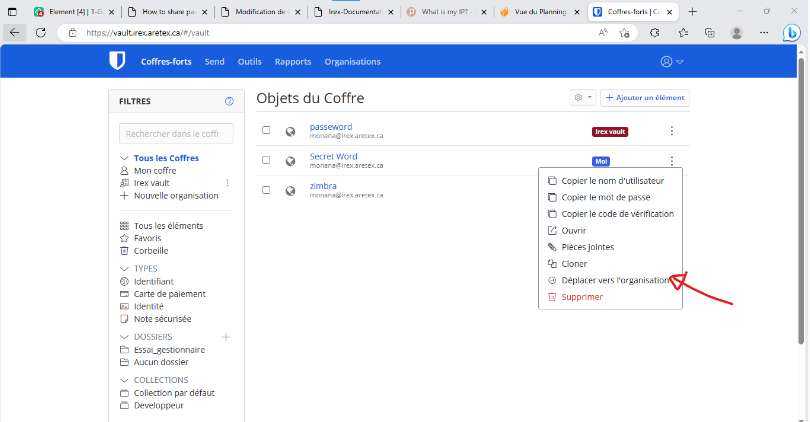Check the zimbra item checkbox
This screenshot has width=810, height=422.
pyautogui.click(x=266, y=190)
